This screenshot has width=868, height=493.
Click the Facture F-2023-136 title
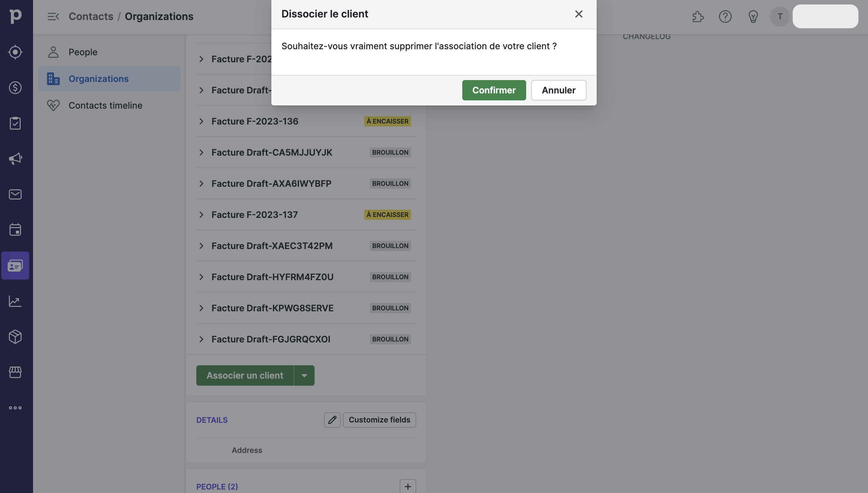pos(255,121)
